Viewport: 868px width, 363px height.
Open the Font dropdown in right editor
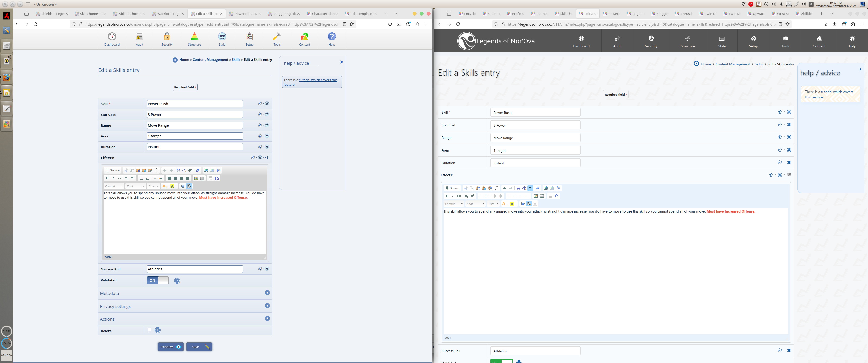coord(475,204)
